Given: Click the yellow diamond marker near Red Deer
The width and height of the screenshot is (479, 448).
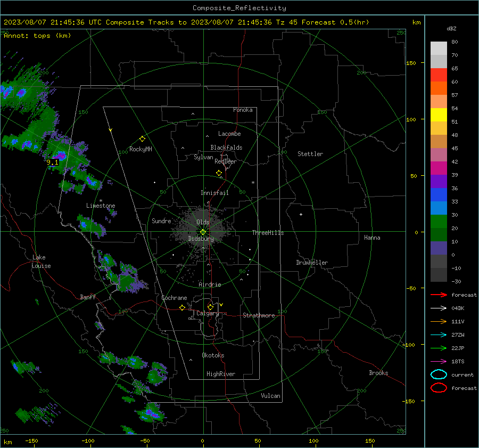Looking at the screenshot, I should coord(219,173).
